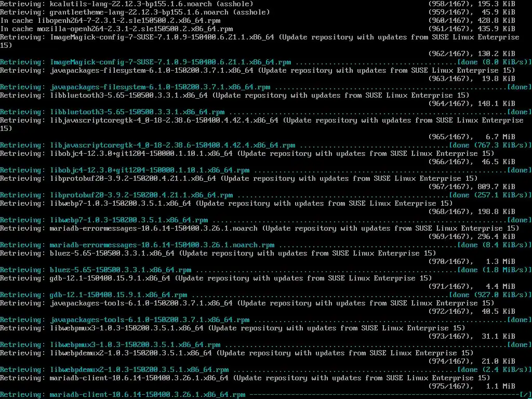Click the cyan mariadb-client-10.6.14 .rpm filename

click(148, 395)
